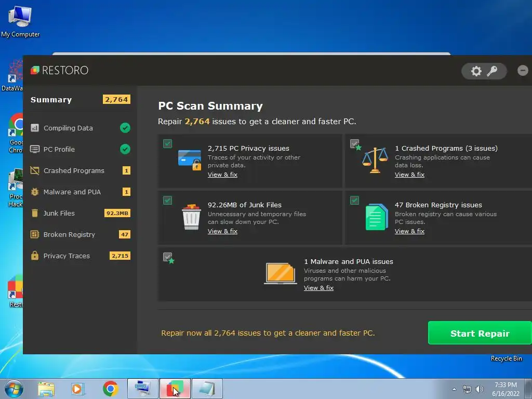Click green checkmark beside PC Profile
This screenshot has width=532, height=399.
pos(125,149)
